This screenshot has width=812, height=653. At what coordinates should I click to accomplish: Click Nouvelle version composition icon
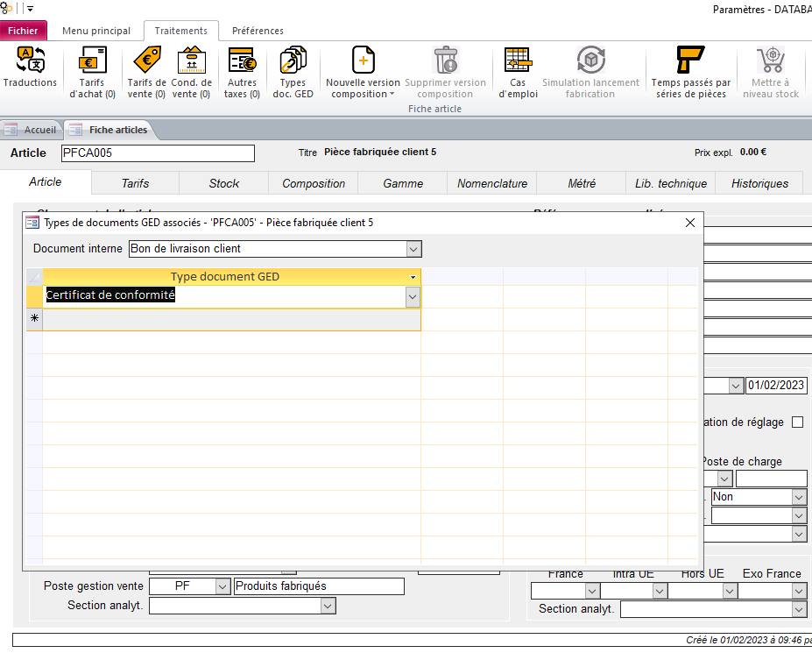click(x=363, y=61)
